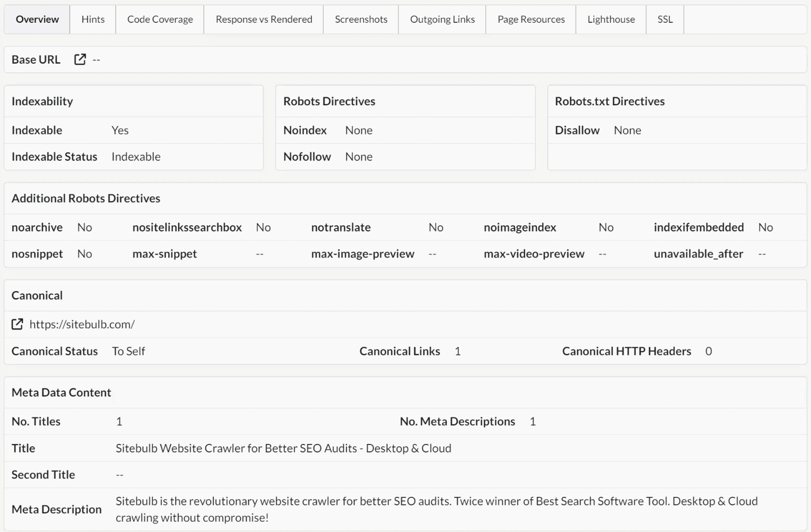Click the Second Title label

[43, 475]
